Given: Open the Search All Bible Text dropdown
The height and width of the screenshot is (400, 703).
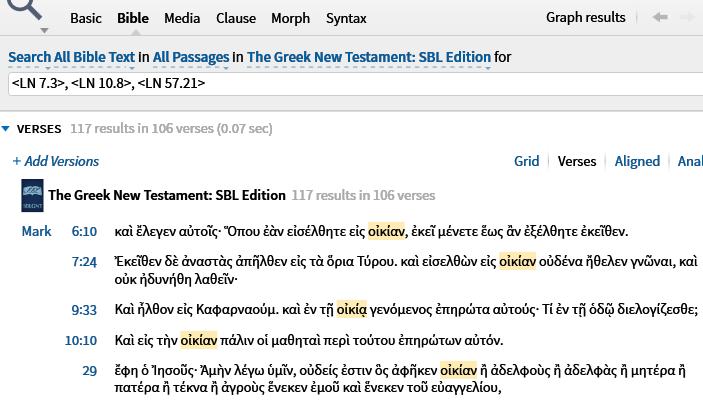Looking at the screenshot, I should pos(71,57).
